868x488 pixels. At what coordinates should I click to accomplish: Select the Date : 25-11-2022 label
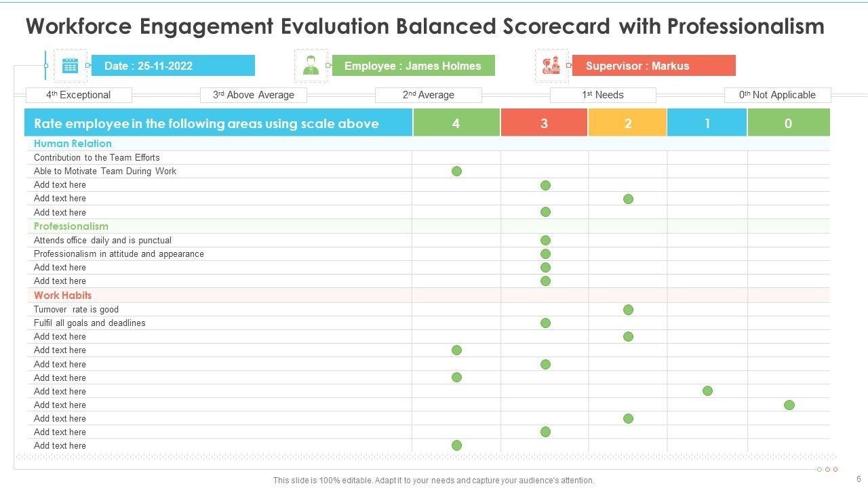coord(173,66)
